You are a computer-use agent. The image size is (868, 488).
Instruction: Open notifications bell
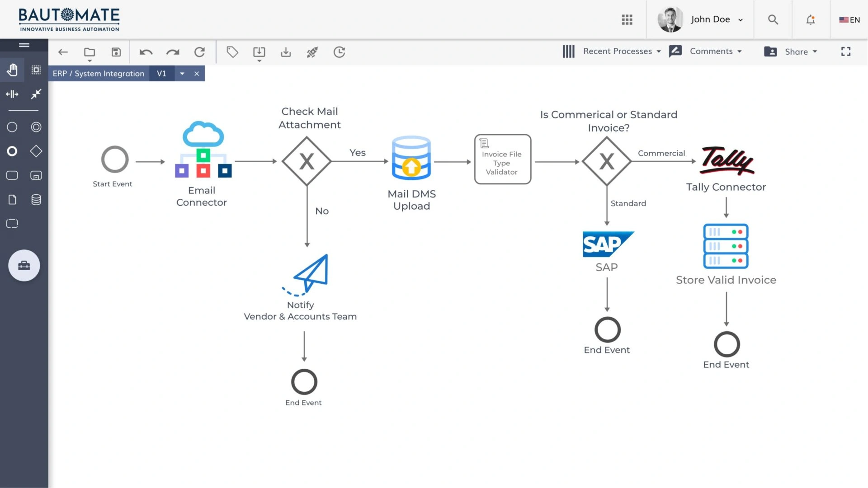pos(811,19)
